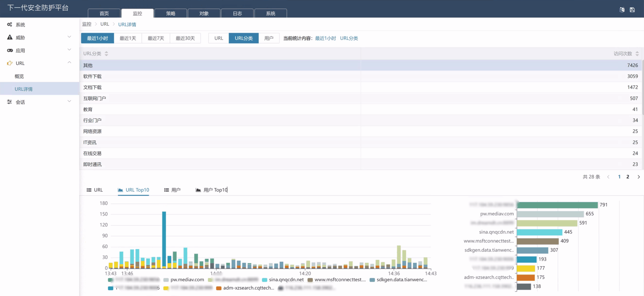This screenshot has height=296, width=644.
Task: Select the 威胁 warning triangle icon
Action: 10,37
